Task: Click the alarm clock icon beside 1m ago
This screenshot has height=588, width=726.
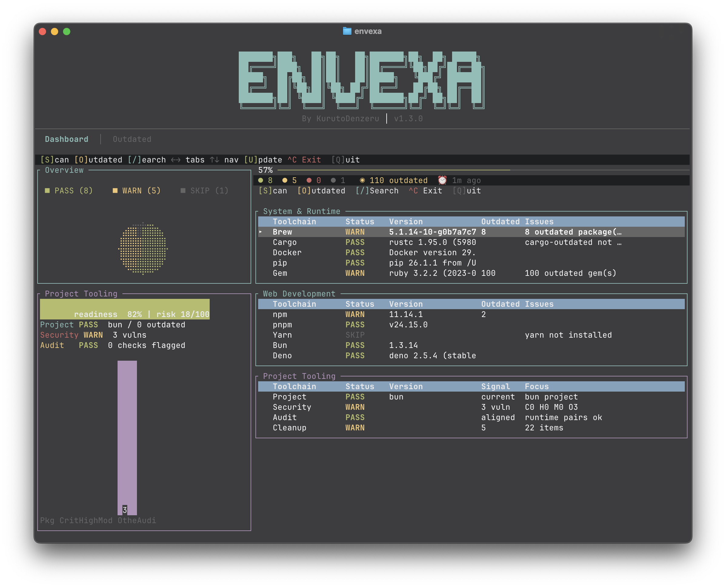Action: tap(442, 180)
